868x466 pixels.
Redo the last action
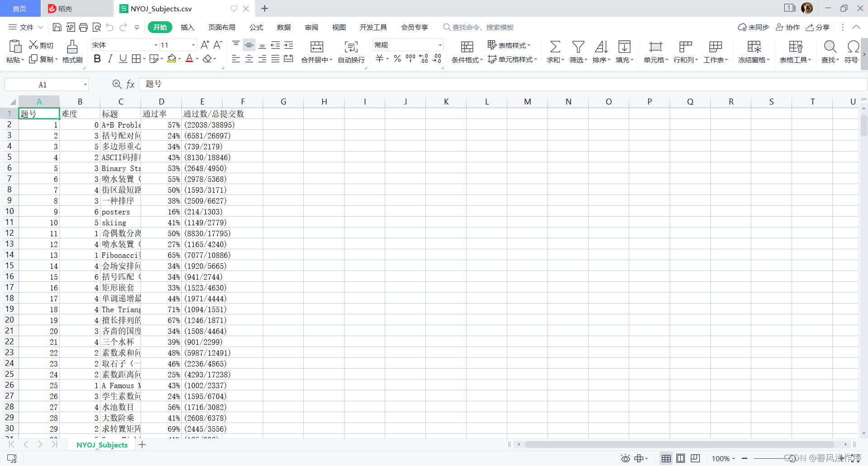pos(123,27)
